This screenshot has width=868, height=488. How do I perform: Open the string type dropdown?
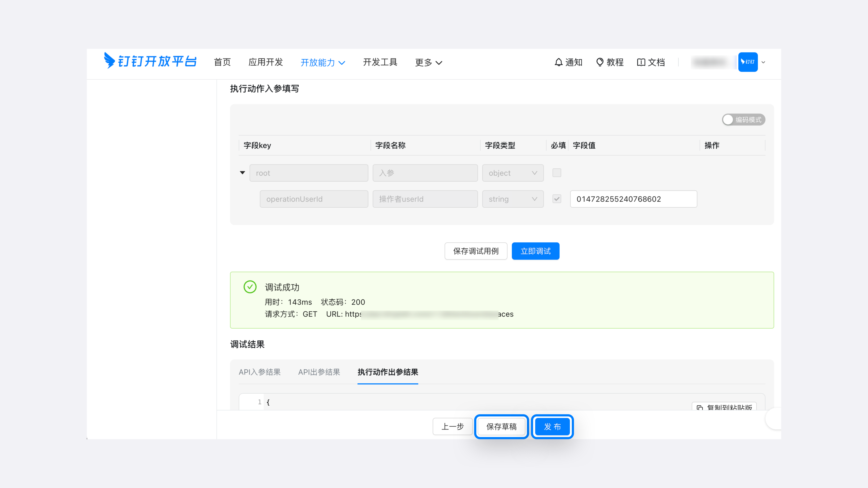pos(512,199)
